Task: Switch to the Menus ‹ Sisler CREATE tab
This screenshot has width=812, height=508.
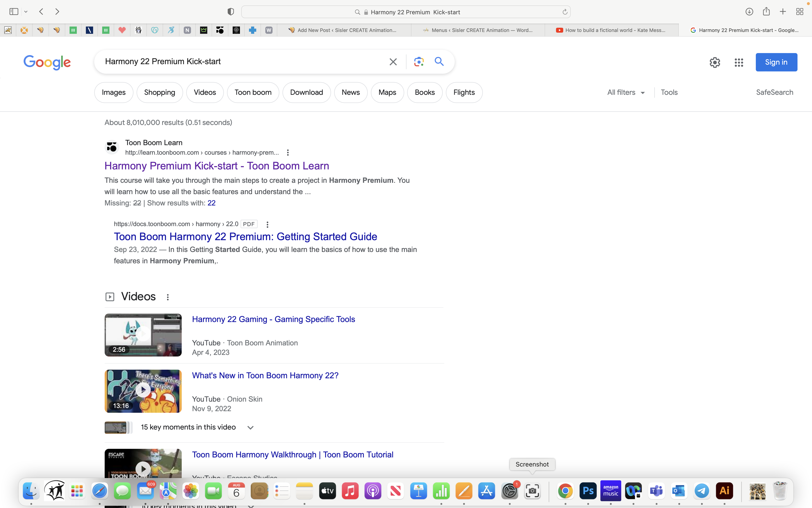Action: point(478,30)
